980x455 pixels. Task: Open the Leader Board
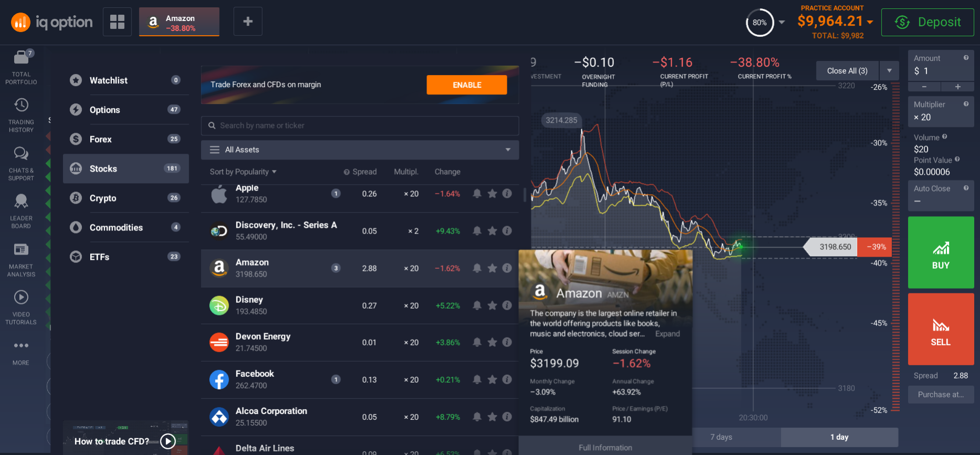pyautogui.click(x=21, y=211)
